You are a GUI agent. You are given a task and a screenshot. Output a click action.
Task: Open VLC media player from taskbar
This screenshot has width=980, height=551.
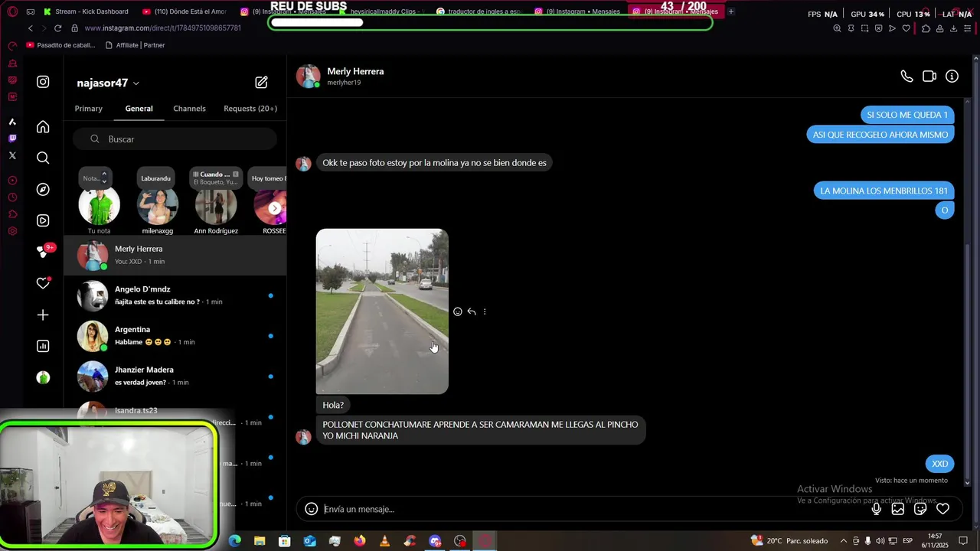coord(384,541)
